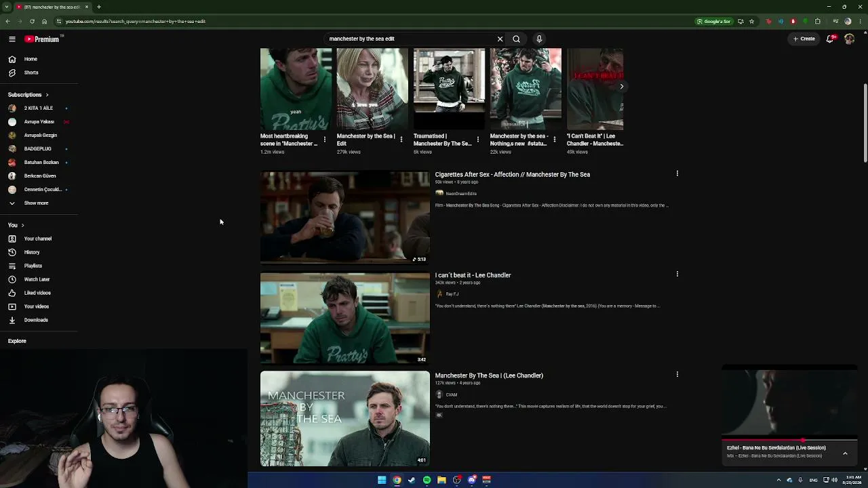Open 'I can't beat it - Lee Chandler' title
This screenshot has height=488, width=868.
[x=473, y=275]
